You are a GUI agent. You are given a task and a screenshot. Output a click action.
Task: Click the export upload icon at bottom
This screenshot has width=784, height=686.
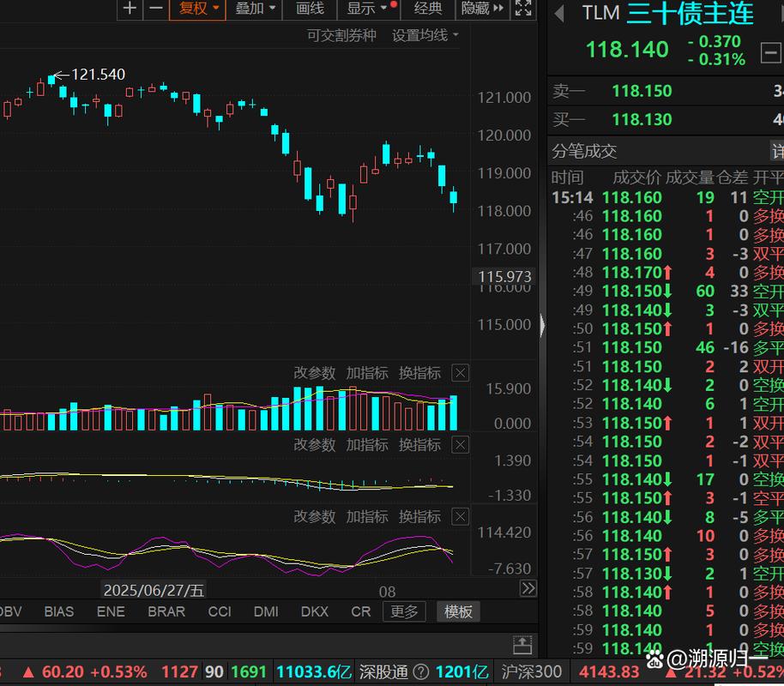pos(522,644)
